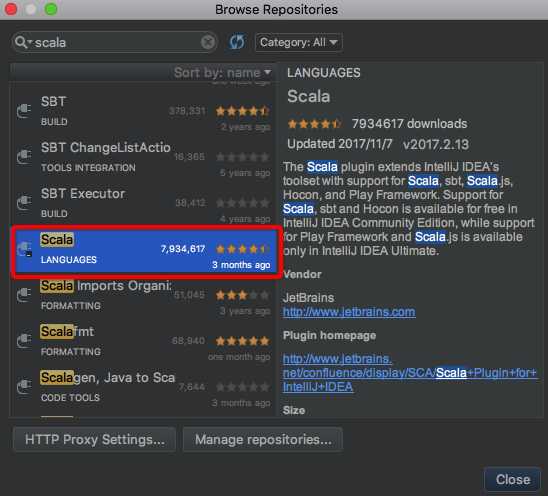Select the Scalafmt plugin

[x=144, y=341]
